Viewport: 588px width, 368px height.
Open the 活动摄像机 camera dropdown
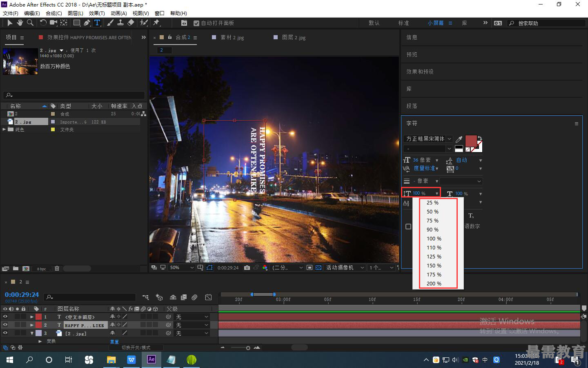pos(345,267)
